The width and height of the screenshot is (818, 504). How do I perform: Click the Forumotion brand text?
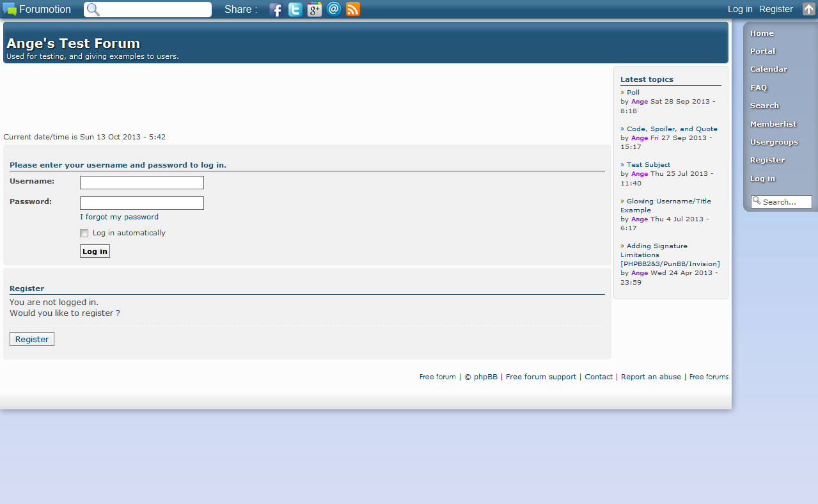[45, 9]
